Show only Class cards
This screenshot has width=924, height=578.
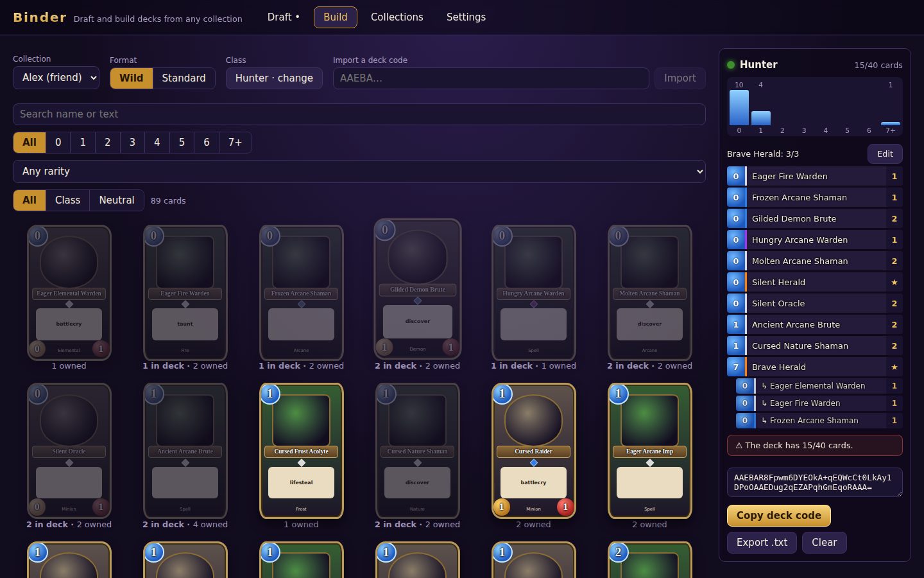67,200
